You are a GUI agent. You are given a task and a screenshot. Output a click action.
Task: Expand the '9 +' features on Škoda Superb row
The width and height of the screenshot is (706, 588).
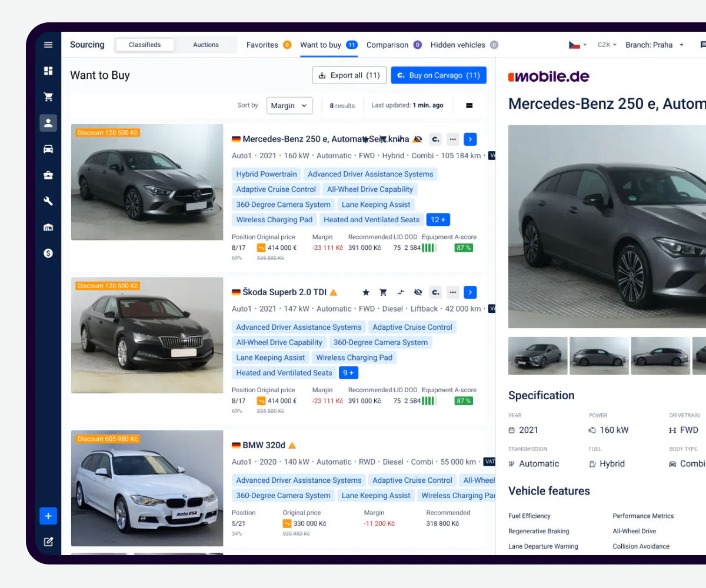click(x=349, y=373)
